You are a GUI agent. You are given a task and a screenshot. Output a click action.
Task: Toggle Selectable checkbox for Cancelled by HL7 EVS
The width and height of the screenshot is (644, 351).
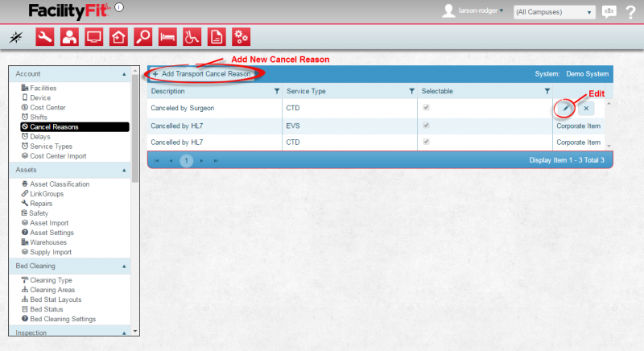[427, 126]
